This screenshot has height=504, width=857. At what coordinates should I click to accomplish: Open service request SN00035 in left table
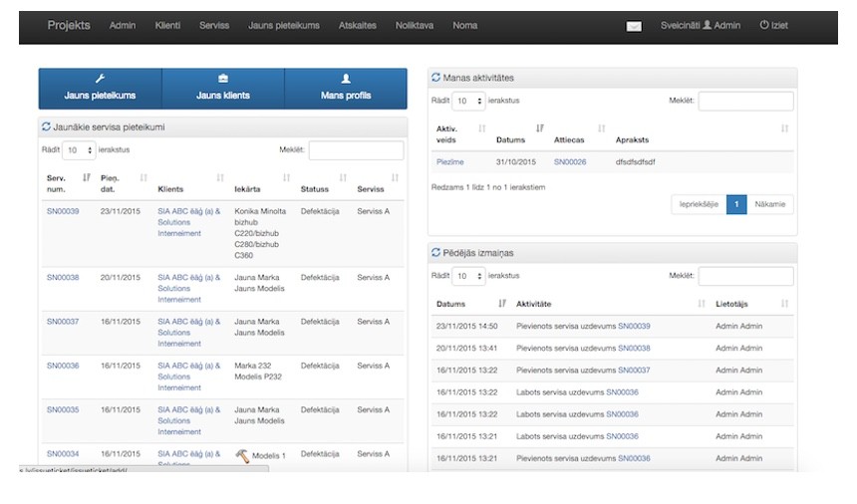click(x=63, y=409)
